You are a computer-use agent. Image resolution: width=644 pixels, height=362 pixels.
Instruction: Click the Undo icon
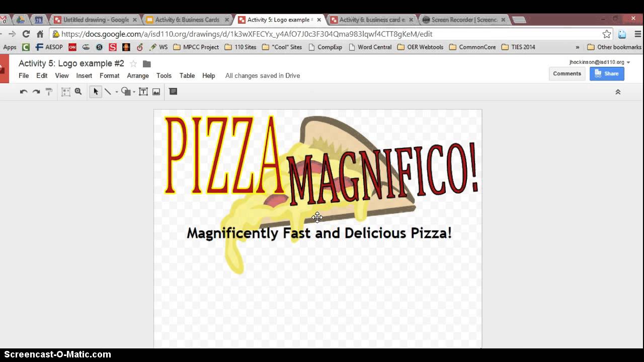click(23, 92)
